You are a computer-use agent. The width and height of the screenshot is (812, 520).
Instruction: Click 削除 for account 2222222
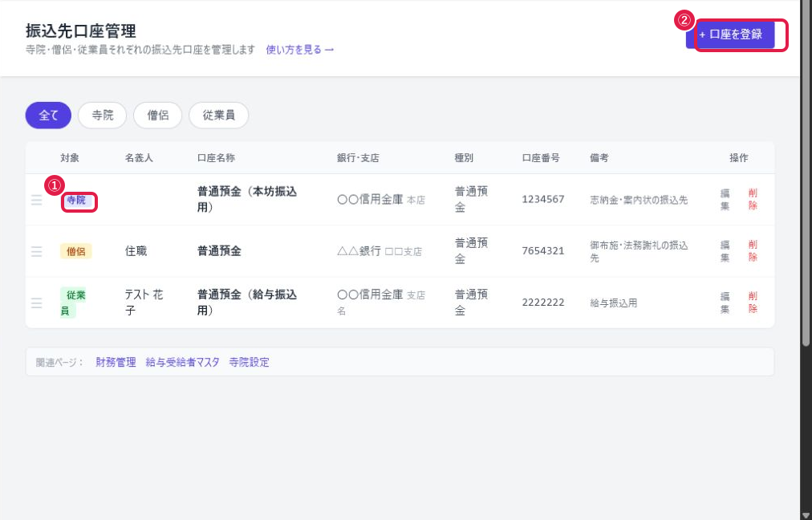pyautogui.click(x=753, y=303)
